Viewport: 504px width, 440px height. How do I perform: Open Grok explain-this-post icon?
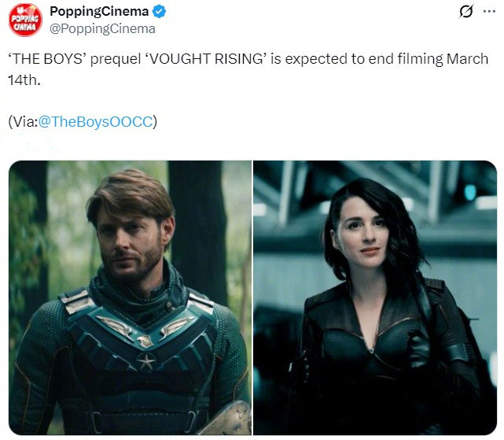coord(466,12)
